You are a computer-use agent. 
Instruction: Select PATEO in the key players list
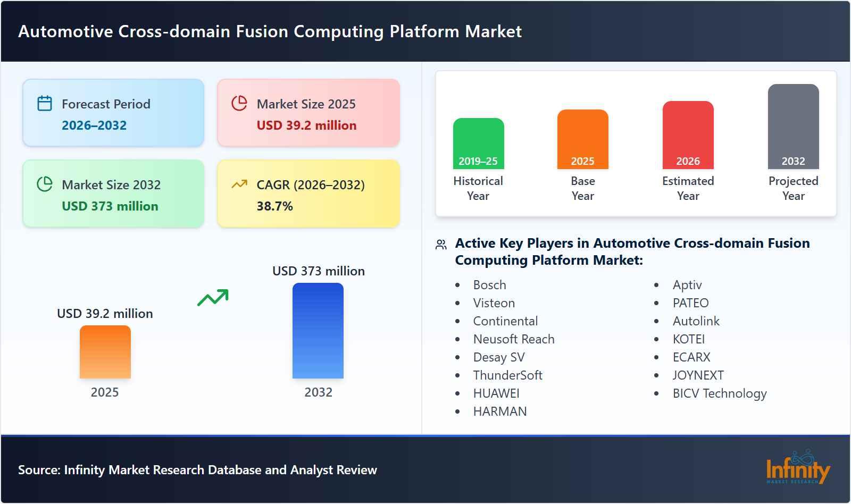point(690,303)
